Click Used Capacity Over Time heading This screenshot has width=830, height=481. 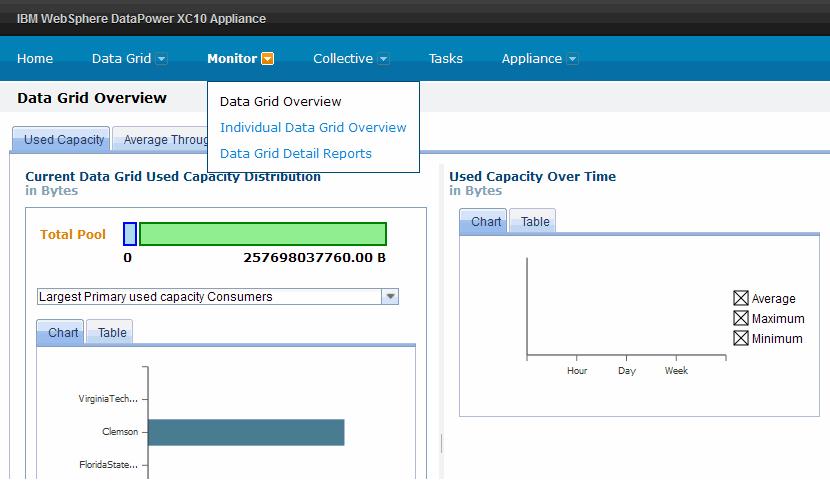(533, 176)
